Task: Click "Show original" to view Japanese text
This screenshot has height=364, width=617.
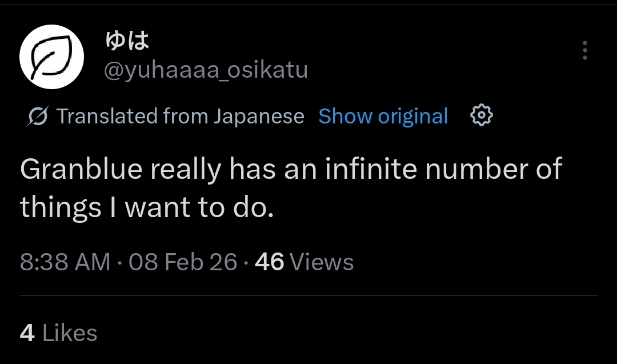Action: coord(383,116)
